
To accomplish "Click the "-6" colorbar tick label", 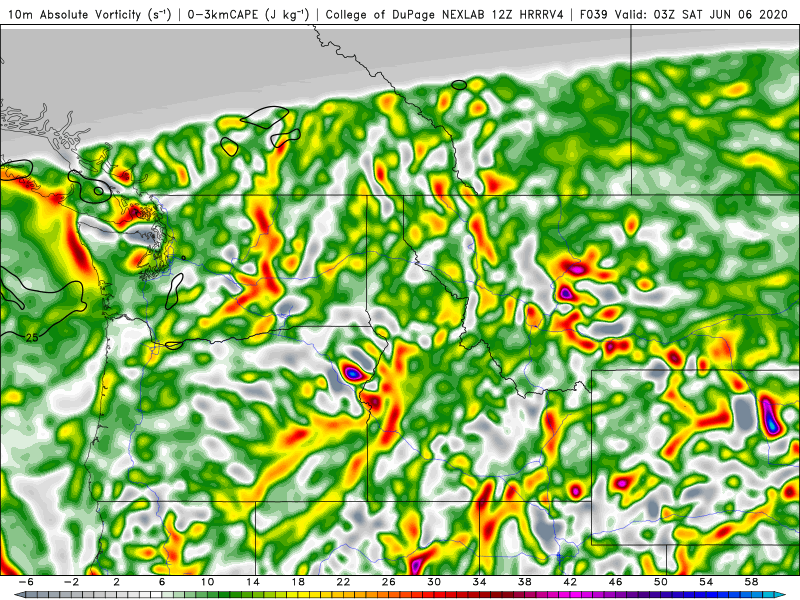I will tap(27, 582).
